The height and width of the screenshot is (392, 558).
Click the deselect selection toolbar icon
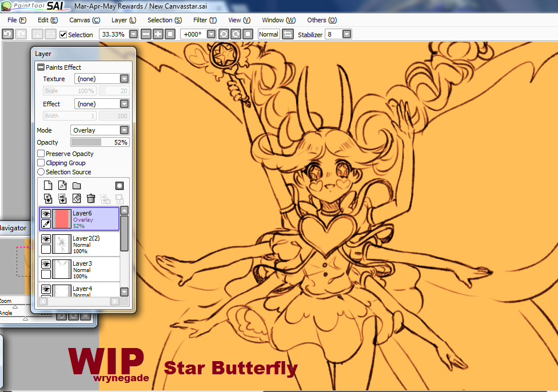click(37, 34)
